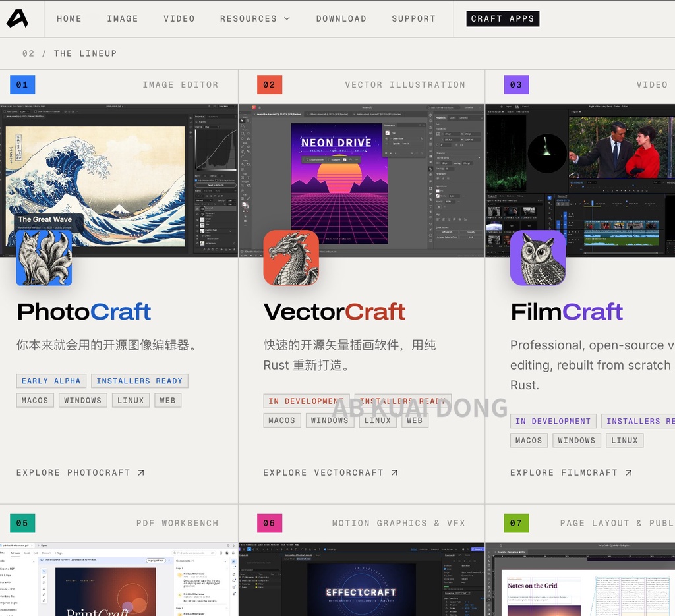Open the FilmCraft owl app icon
Screen dimensions: 675x616
click(538, 258)
